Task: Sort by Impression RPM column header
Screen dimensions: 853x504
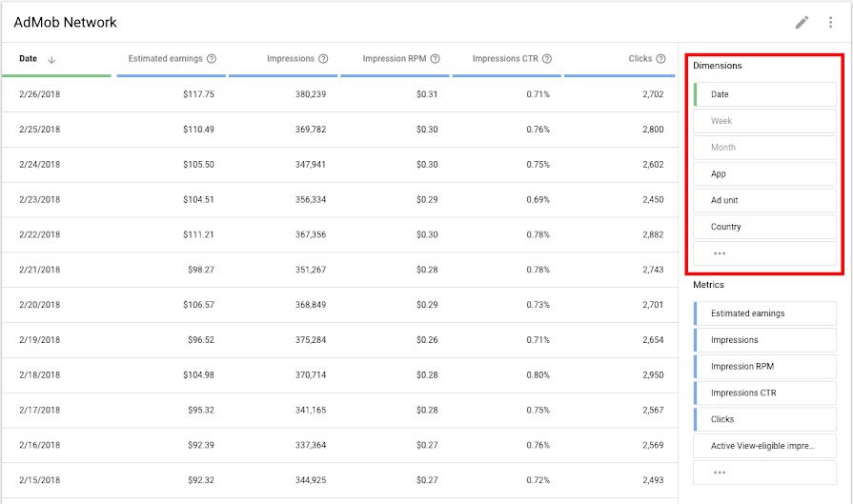Action: tap(395, 59)
